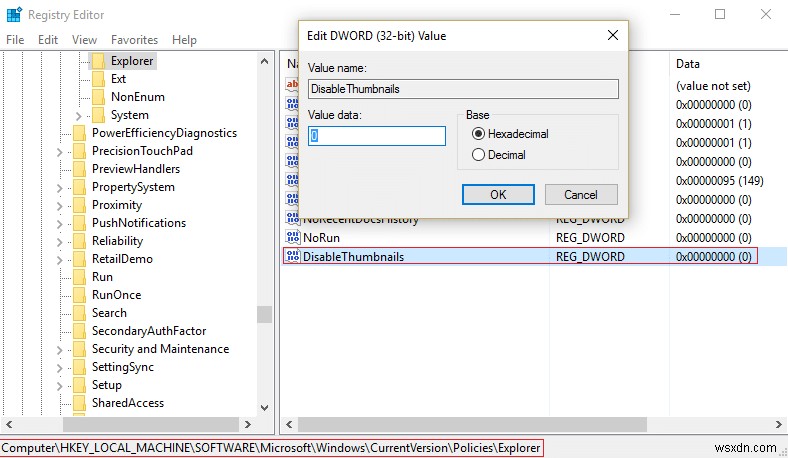Screen dimensions: 788x458
Task: Click the tree pane scroll down arrow
Action: click(264, 407)
